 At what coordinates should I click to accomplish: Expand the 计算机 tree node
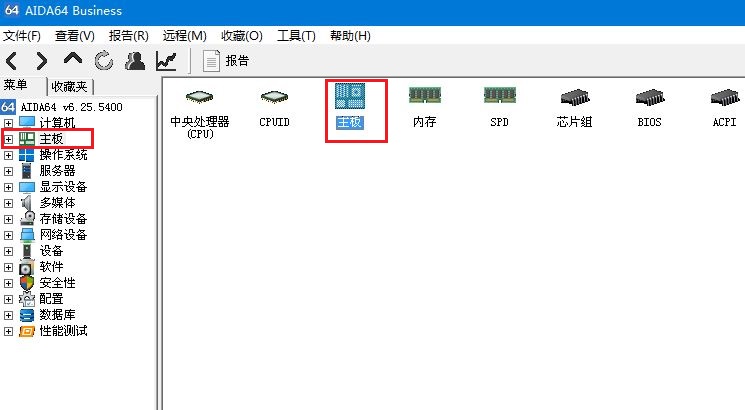8,123
